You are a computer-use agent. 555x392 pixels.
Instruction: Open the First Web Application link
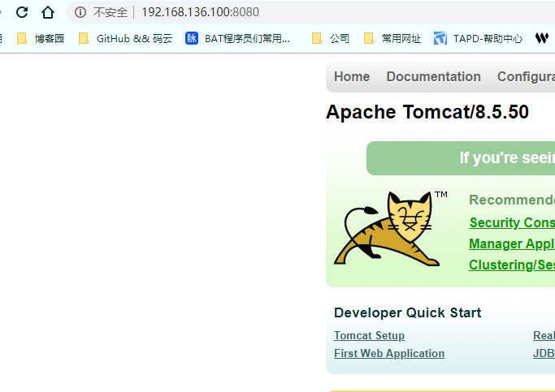389,354
